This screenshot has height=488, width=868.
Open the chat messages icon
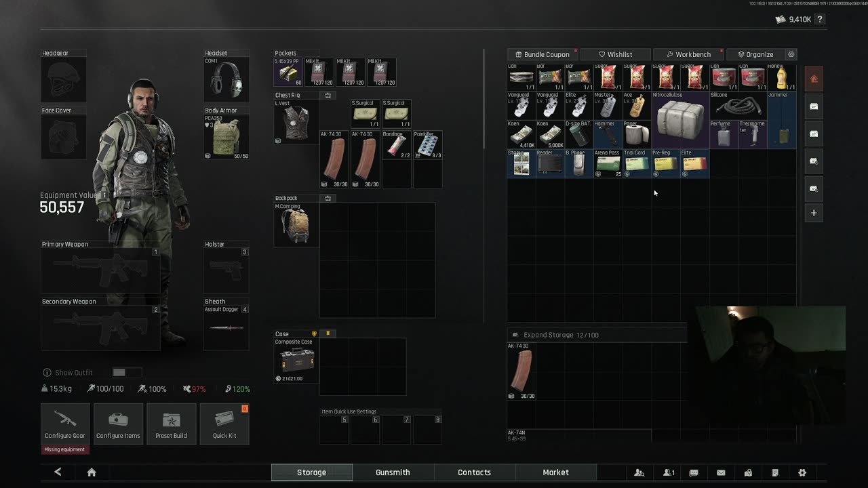[694, 472]
